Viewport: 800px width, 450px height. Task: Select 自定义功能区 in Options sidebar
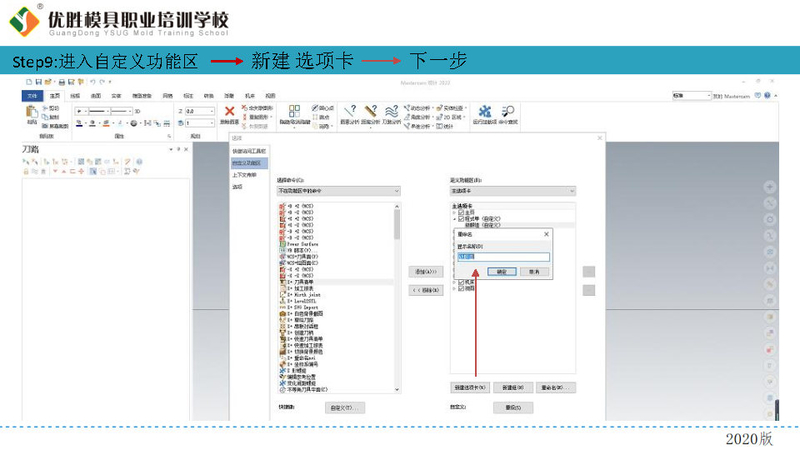249,163
